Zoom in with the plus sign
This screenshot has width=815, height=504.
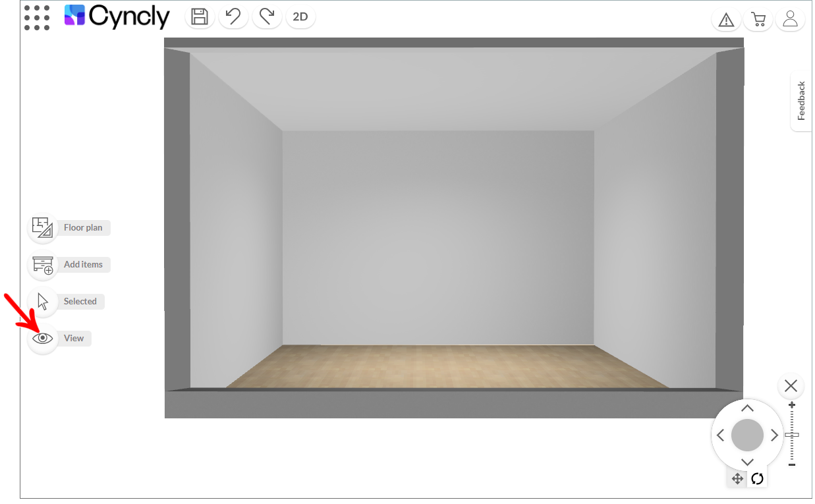792,405
